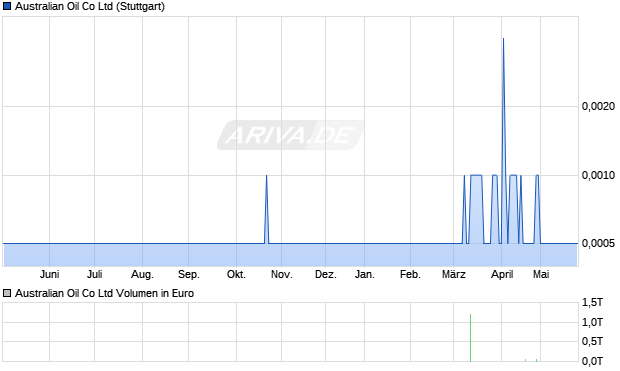Click the 'Feb.' month label

tap(410, 274)
